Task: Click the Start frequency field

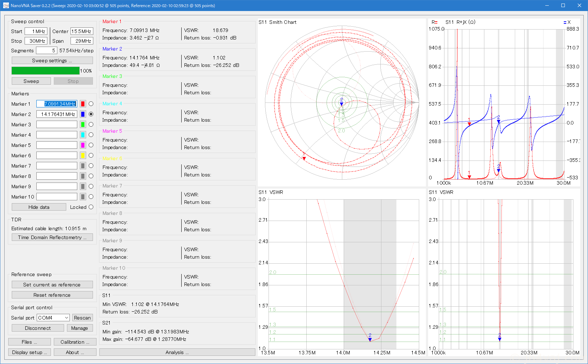Action: (36, 31)
